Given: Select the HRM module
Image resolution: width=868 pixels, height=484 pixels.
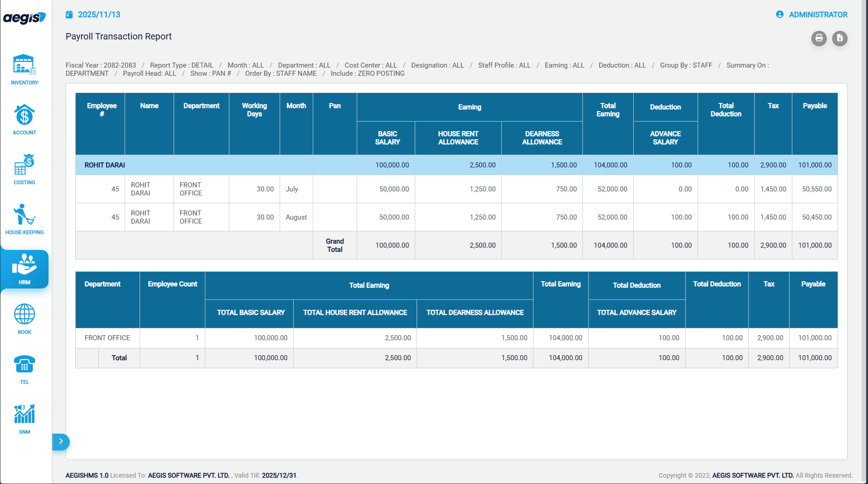Looking at the screenshot, I should tap(24, 269).
